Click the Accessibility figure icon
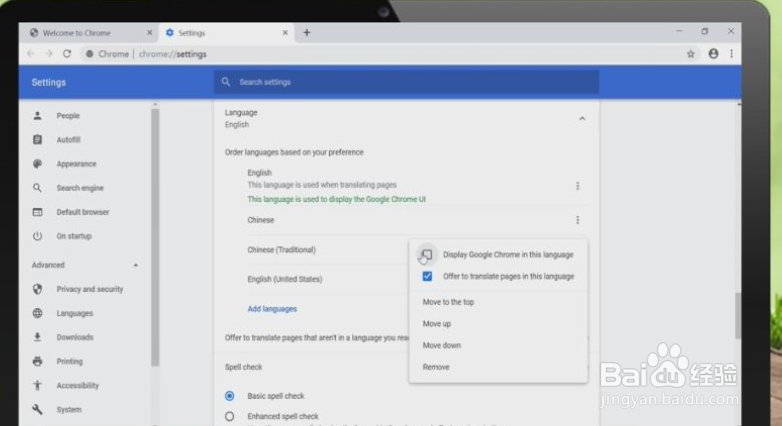Screen dimensions: 782x426 coord(37,385)
